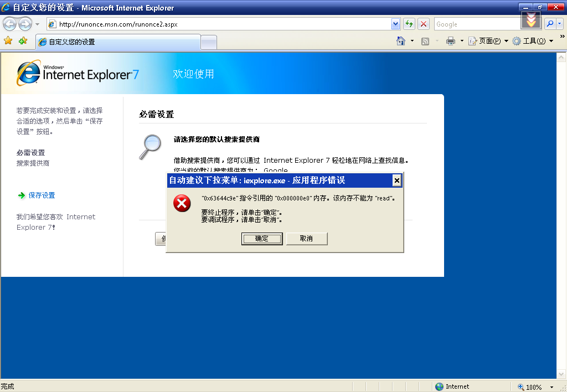
Task: Click the Home page icon
Action: (401, 41)
